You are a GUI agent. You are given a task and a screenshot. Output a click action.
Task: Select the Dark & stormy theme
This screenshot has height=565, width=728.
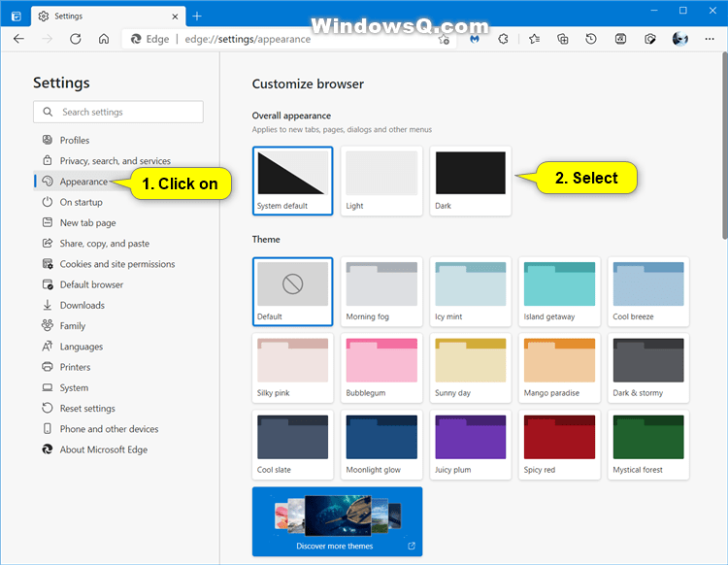[648, 368]
